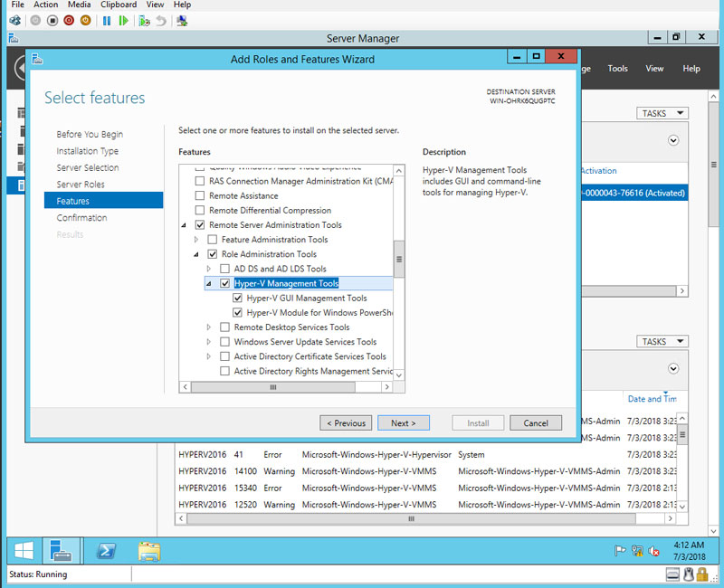Open the Windows Start button
This screenshot has width=724, height=588.
click(x=24, y=551)
